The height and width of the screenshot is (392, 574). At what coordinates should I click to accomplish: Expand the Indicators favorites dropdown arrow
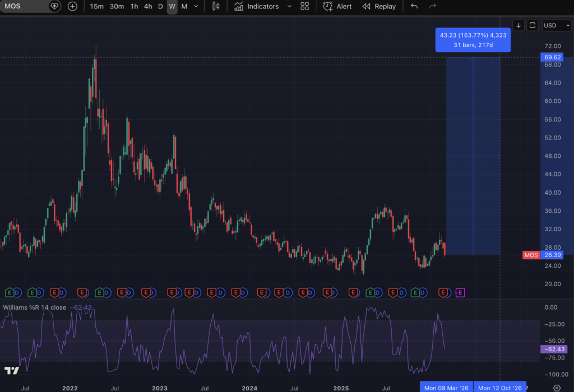(x=289, y=6)
